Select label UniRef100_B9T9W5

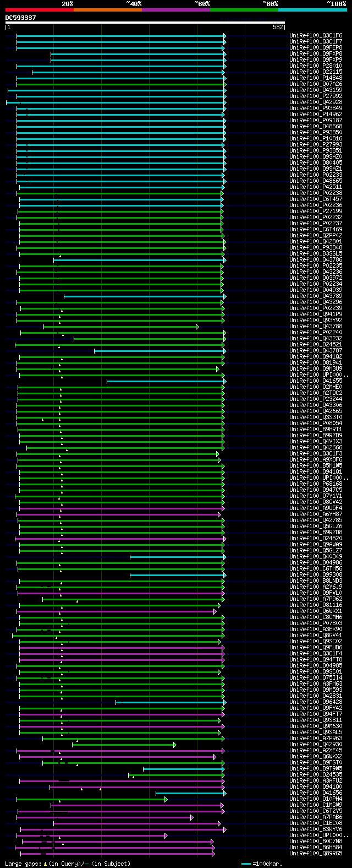316,769
